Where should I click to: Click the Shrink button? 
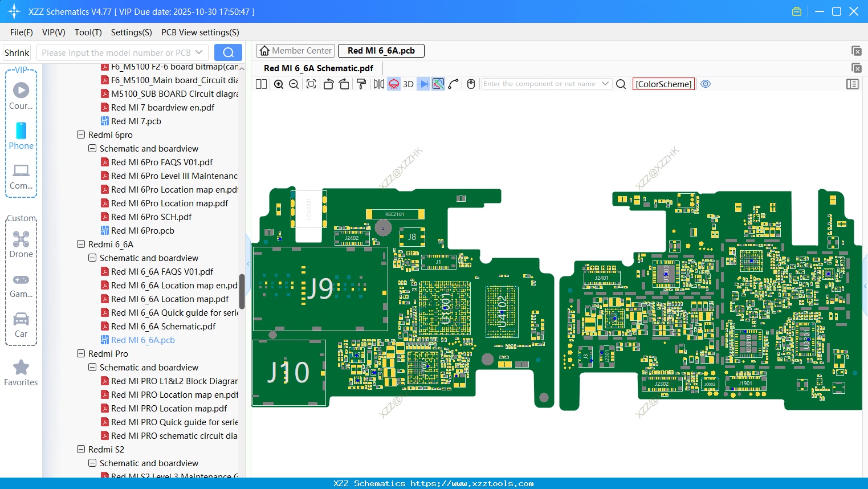17,53
